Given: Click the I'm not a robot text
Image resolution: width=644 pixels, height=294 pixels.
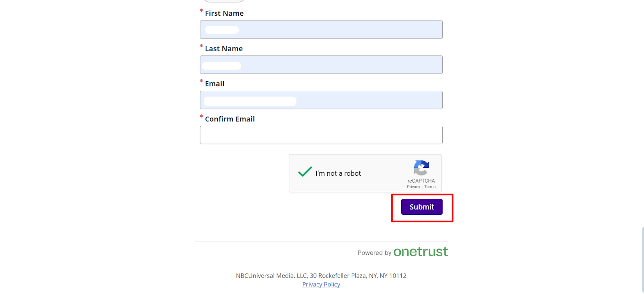Looking at the screenshot, I should (x=338, y=173).
